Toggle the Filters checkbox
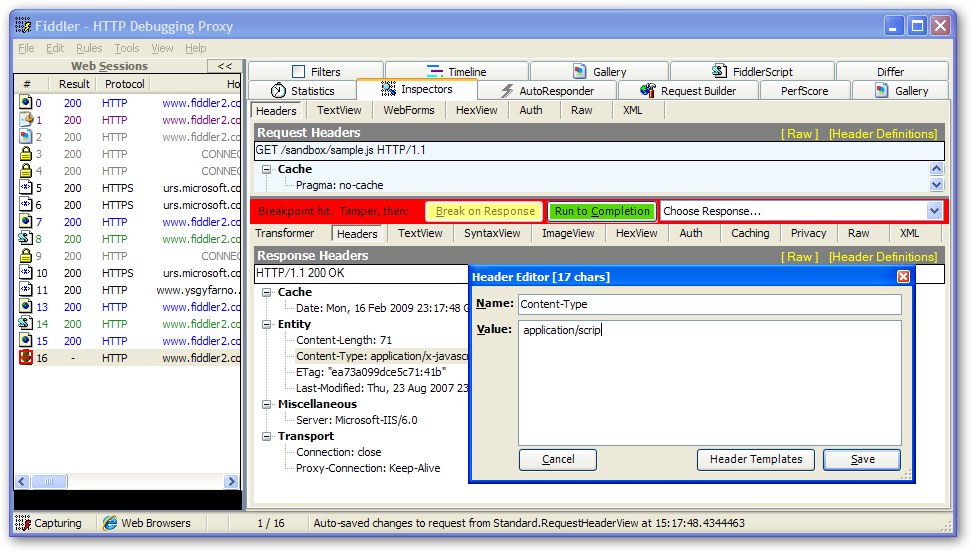 pyautogui.click(x=298, y=72)
